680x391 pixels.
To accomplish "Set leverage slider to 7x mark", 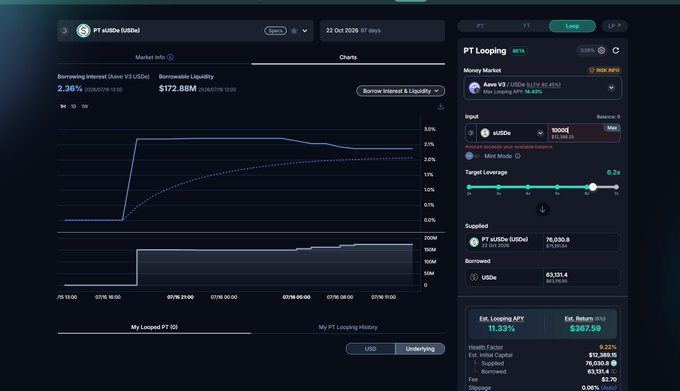I will point(616,187).
